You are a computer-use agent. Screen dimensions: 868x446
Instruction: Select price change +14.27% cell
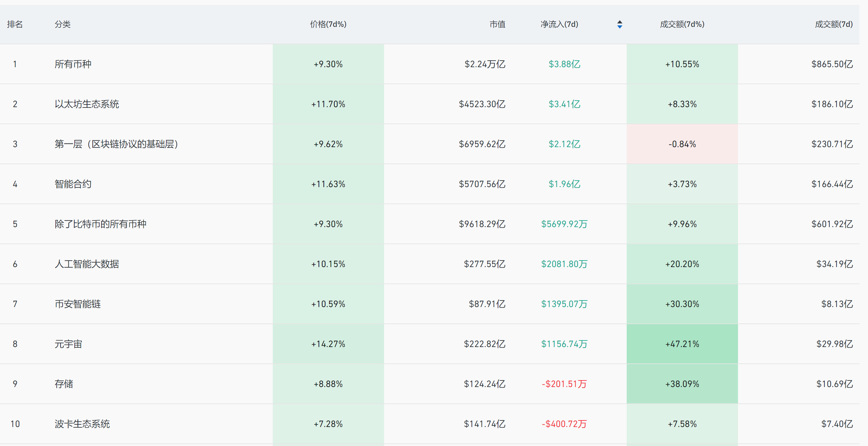pos(328,344)
